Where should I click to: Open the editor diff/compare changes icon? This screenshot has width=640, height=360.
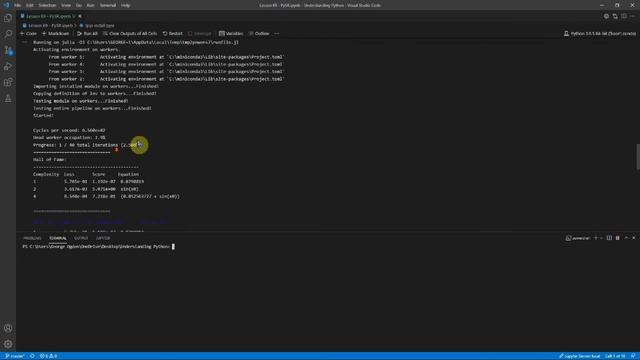(x=615, y=16)
